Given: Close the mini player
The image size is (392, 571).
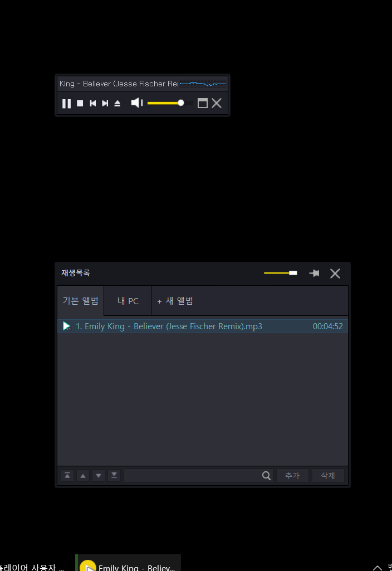Looking at the screenshot, I should tap(217, 103).
